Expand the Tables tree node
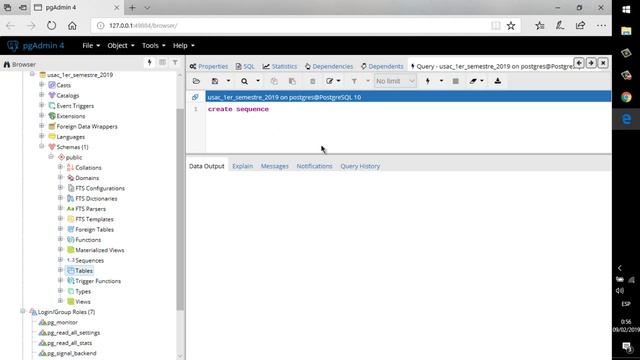The width and height of the screenshot is (640, 360). (x=60, y=270)
